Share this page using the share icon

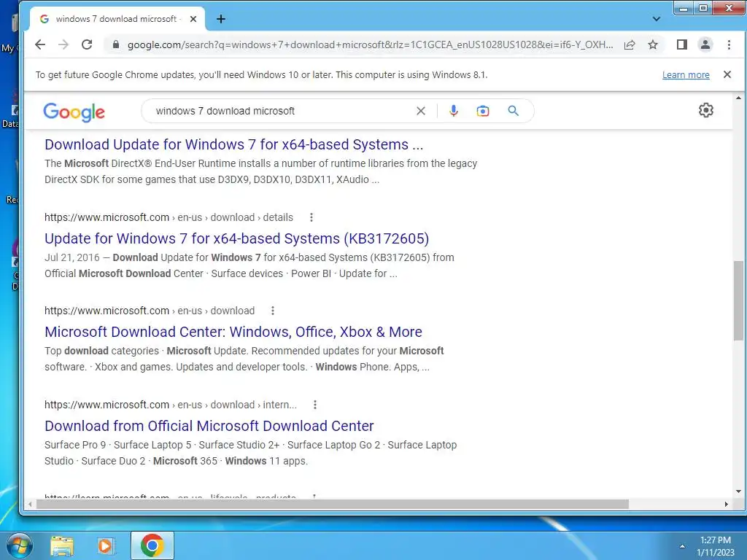(x=630, y=44)
